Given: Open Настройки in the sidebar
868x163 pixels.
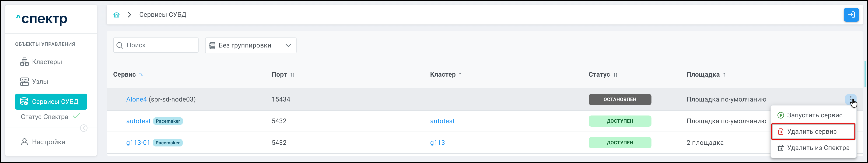Looking at the screenshot, I should [x=49, y=142].
